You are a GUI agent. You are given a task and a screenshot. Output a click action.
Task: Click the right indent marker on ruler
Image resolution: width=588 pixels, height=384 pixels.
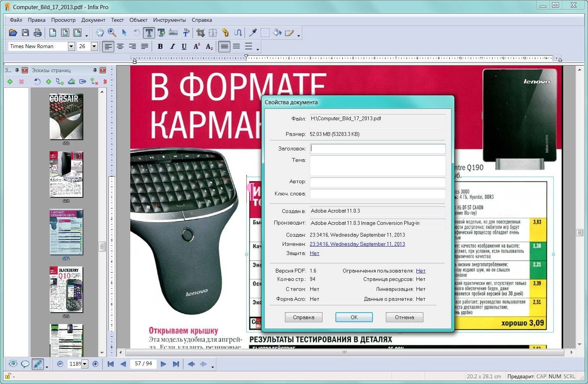(560, 60)
